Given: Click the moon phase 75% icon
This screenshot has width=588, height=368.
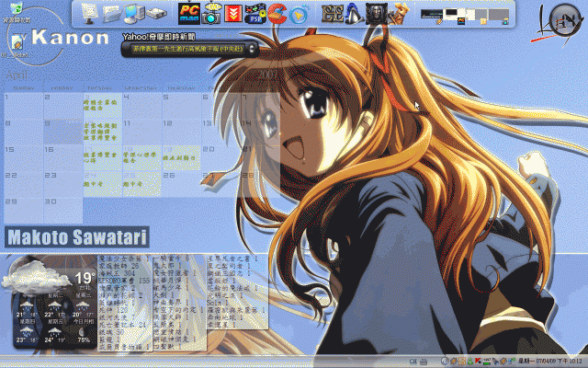Looking at the screenshot, I should 84,333.
